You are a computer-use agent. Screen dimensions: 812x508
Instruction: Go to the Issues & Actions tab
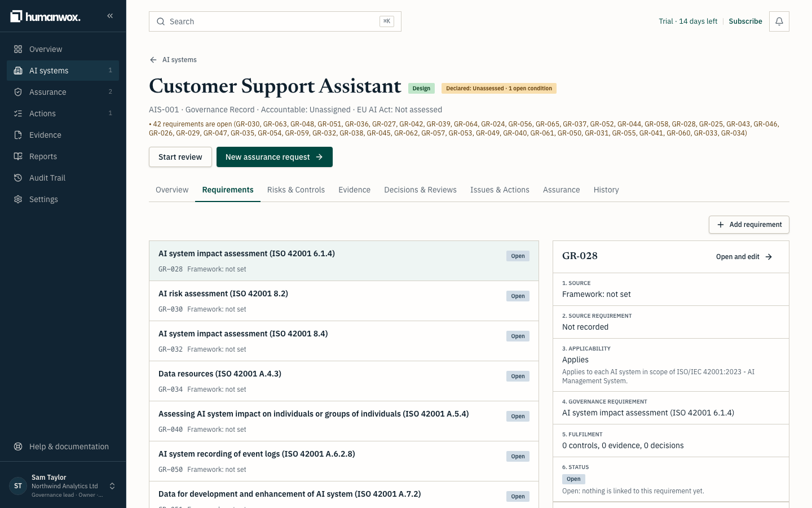500,190
